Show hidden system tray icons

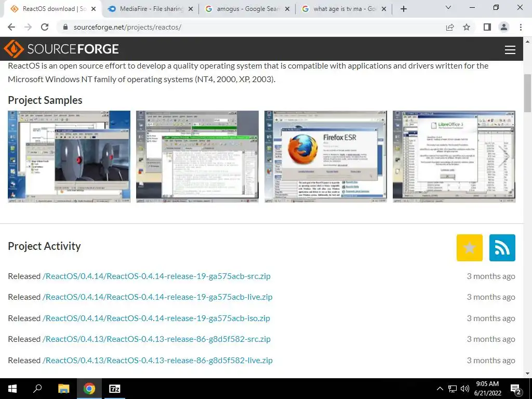point(440,389)
